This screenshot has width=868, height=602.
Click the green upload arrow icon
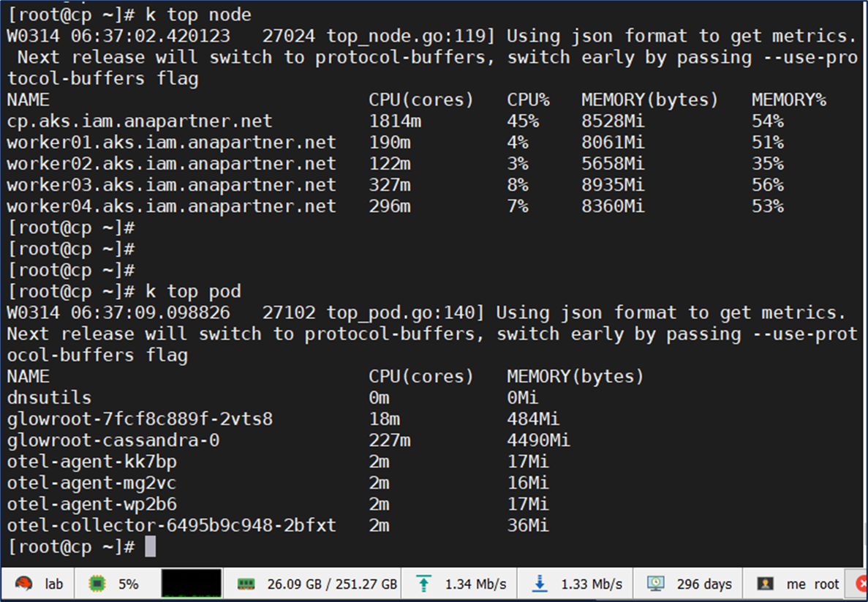pos(423,584)
